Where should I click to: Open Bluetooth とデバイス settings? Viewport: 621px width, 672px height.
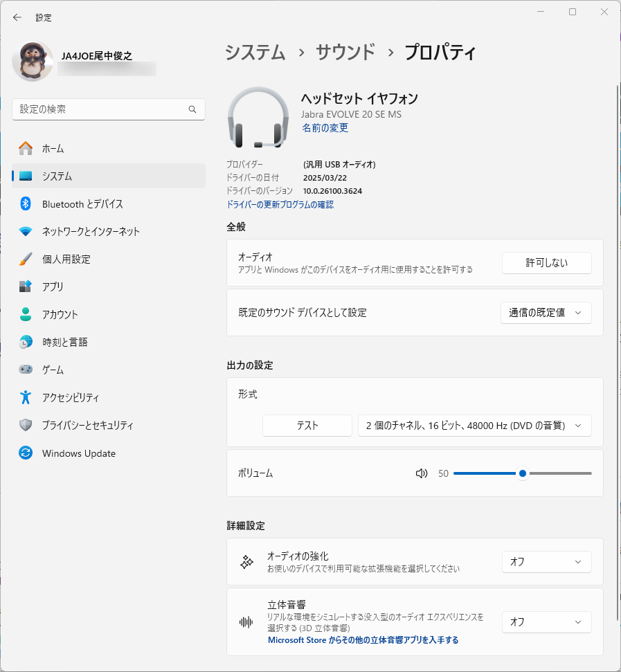[x=109, y=204]
